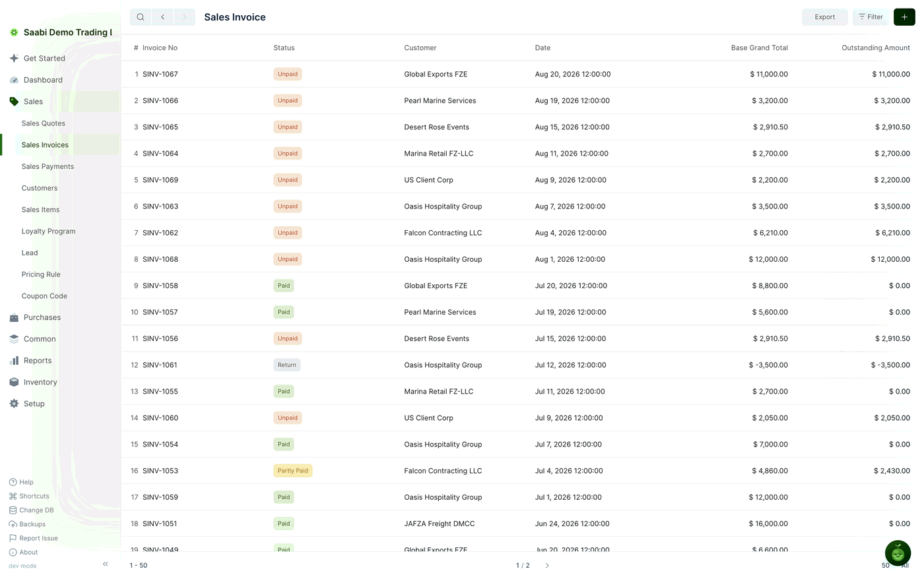Image resolution: width=924 pixels, height=579 pixels.
Task: Create a new invoice with the plus button
Action: point(904,17)
